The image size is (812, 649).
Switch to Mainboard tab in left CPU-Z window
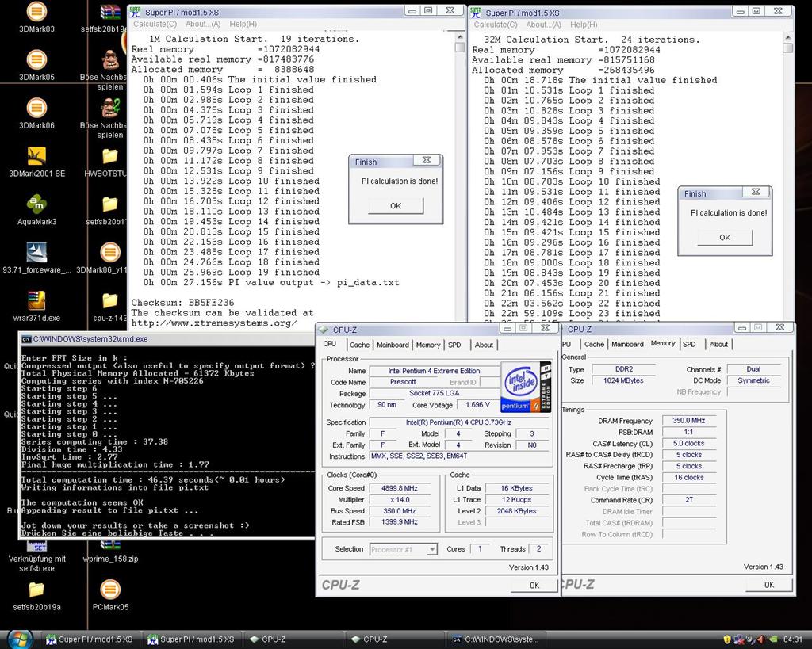[393, 345]
